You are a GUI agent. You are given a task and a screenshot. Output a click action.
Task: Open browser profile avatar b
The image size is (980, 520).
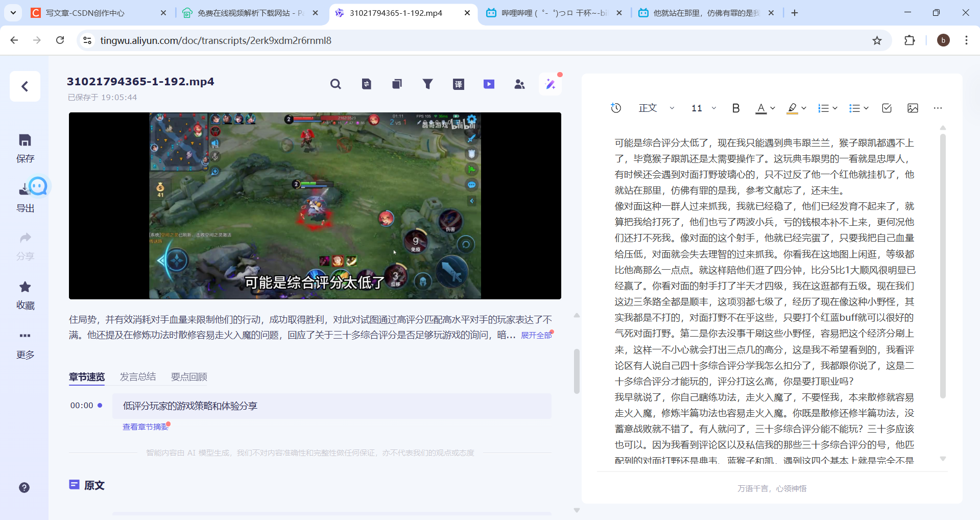point(943,40)
